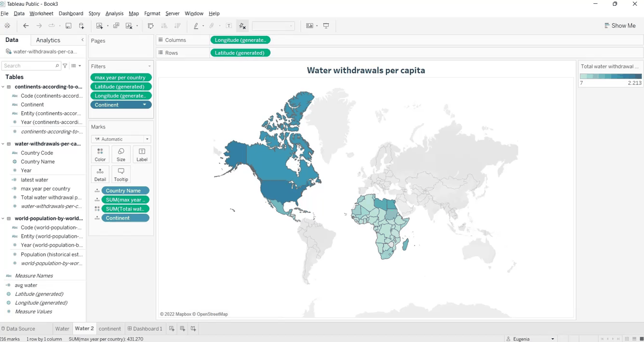Open the Color marks card
The height and width of the screenshot is (342, 644).
pos(100,155)
